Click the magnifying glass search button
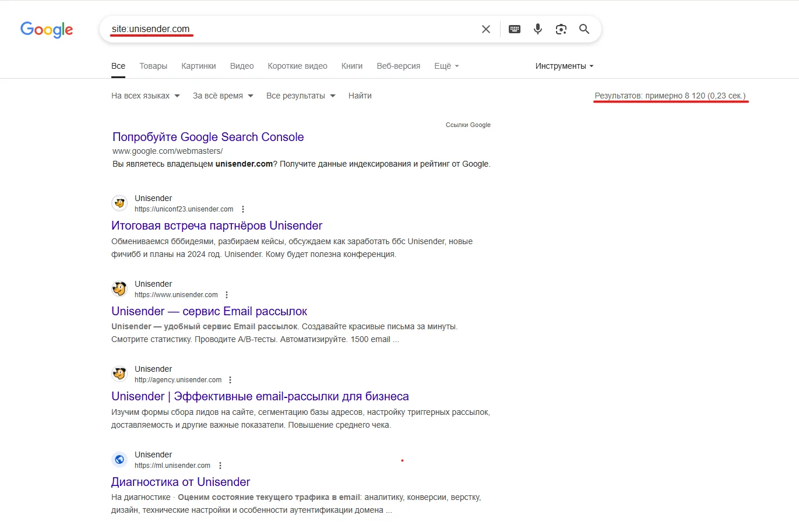This screenshot has height=532, width=799. [x=584, y=29]
